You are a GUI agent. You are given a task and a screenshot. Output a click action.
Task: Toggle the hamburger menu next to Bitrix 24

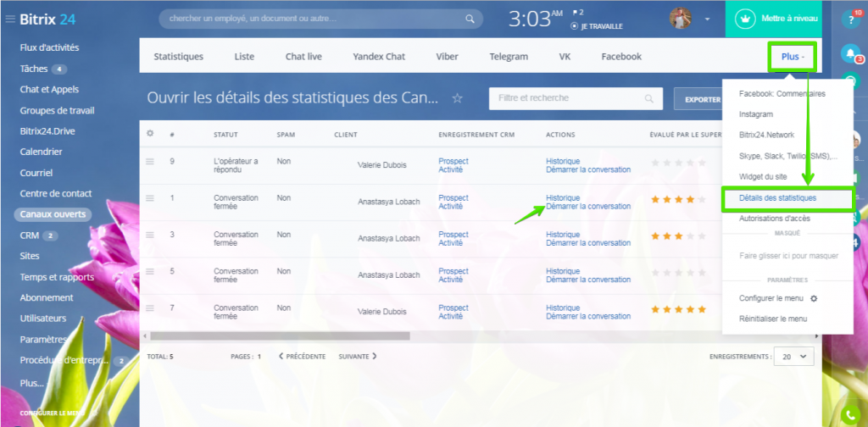pyautogui.click(x=10, y=19)
